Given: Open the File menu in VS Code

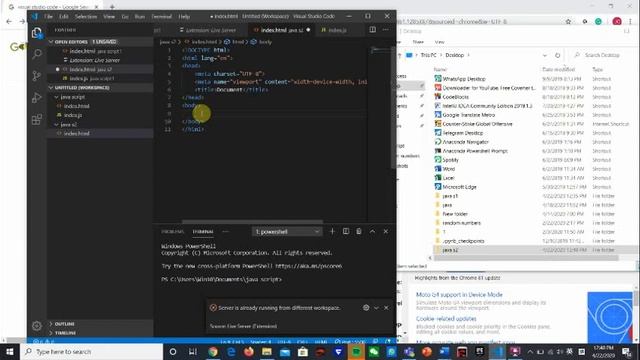Looking at the screenshot, I should 49,16.
